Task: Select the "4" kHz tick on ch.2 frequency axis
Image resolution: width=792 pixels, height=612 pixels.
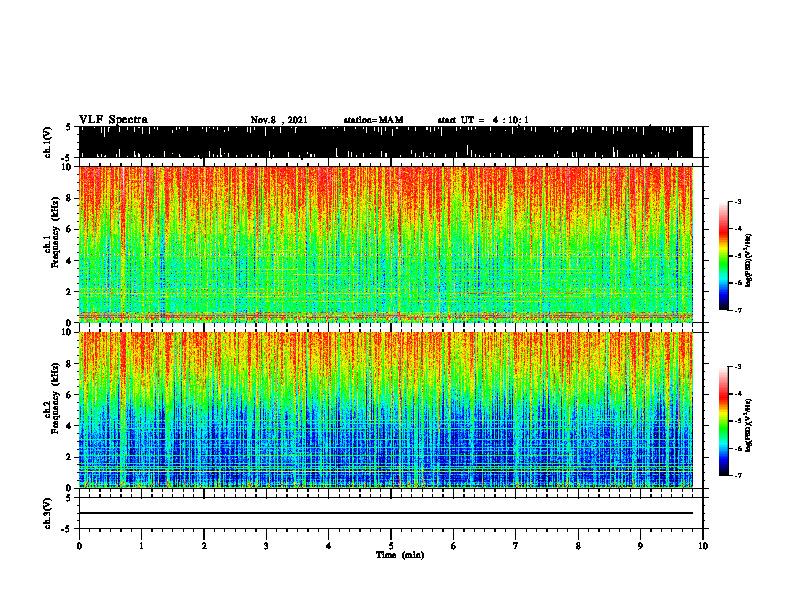Action: pos(71,426)
